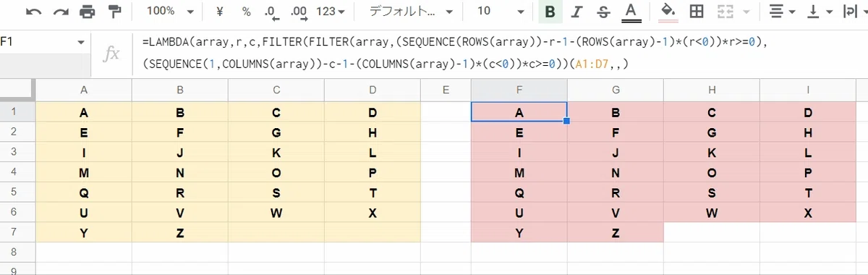Click cell F1 containing A
The height and width of the screenshot is (275, 868).
coord(519,112)
